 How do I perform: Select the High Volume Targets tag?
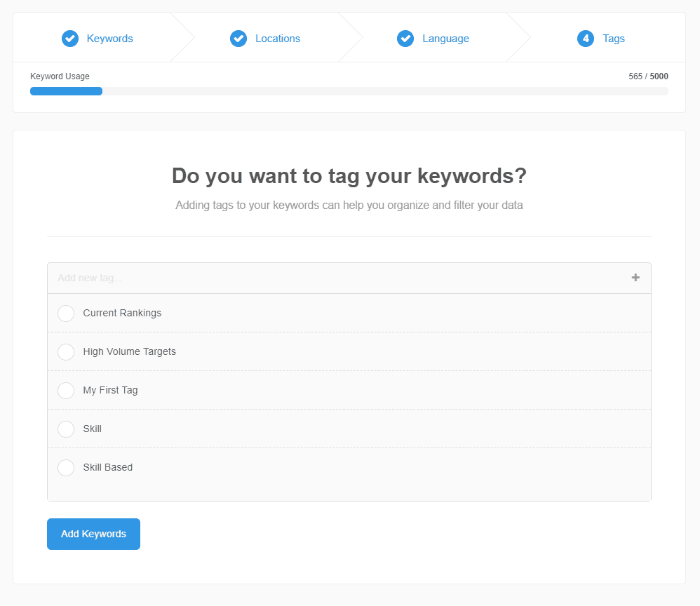pos(65,352)
